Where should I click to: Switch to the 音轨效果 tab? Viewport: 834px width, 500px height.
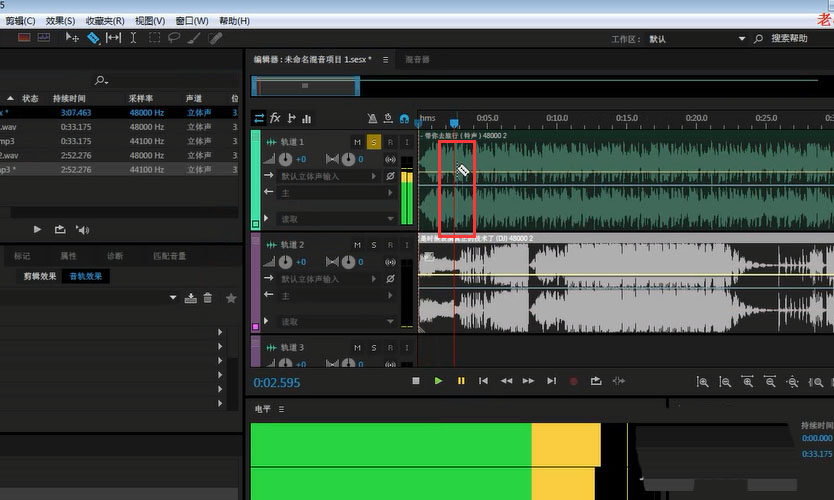[84, 276]
